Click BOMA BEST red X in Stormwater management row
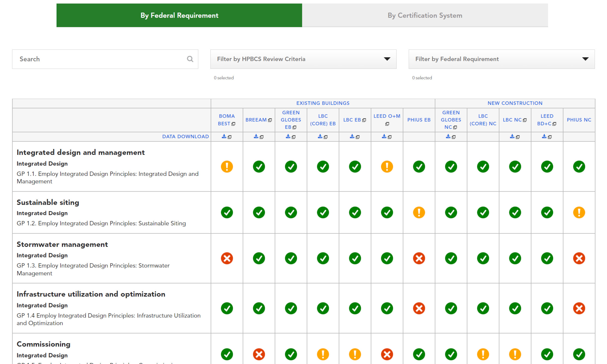The width and height of the screenshot is (607, 364). (x=227, y=258)
